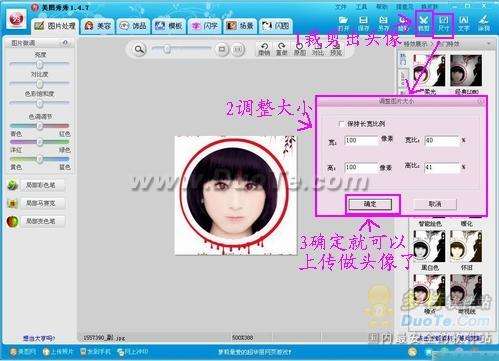Click the 宽 width pixel input field

click(x=361, y=140)
